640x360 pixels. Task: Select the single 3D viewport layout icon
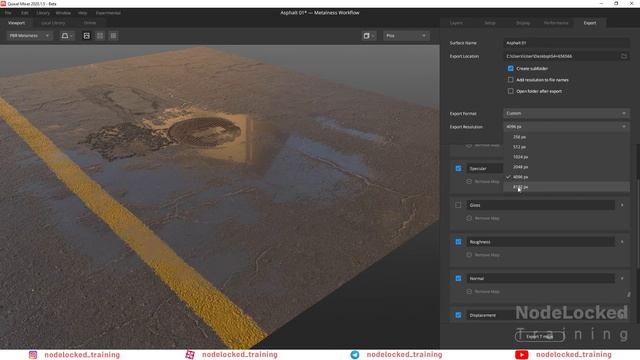[87, 36]
